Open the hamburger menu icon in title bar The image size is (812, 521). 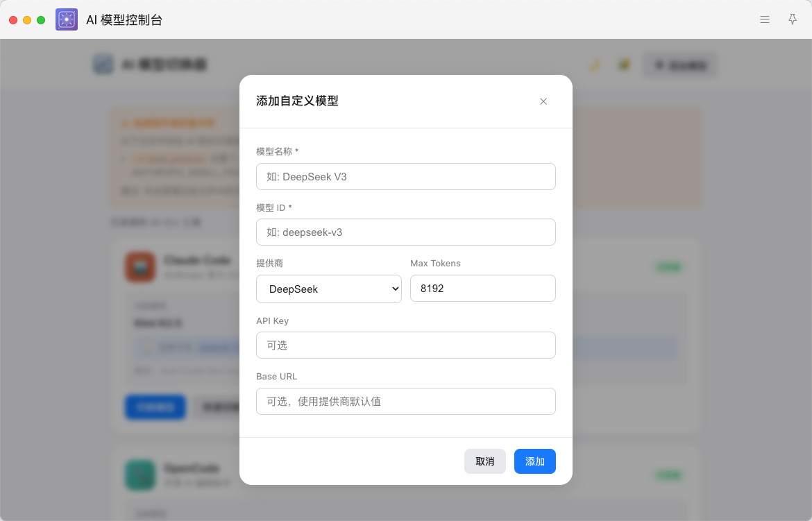pyautogui.click(x=764, y=19)
